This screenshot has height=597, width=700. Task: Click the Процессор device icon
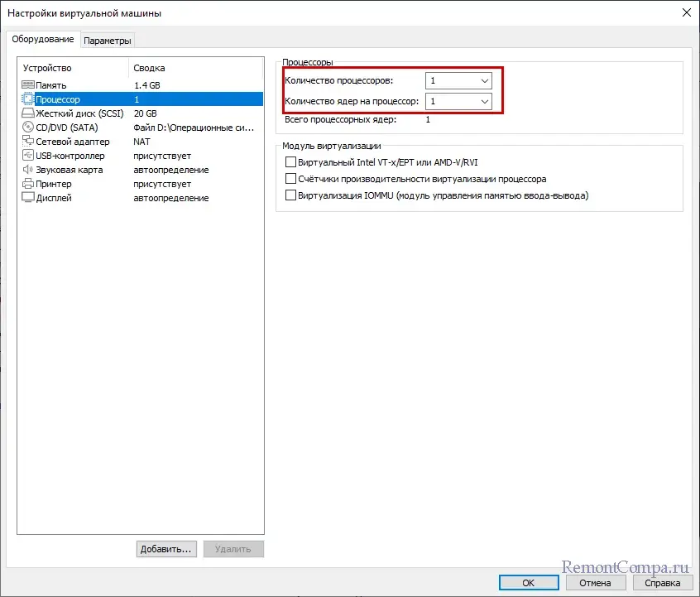[28, 99]
